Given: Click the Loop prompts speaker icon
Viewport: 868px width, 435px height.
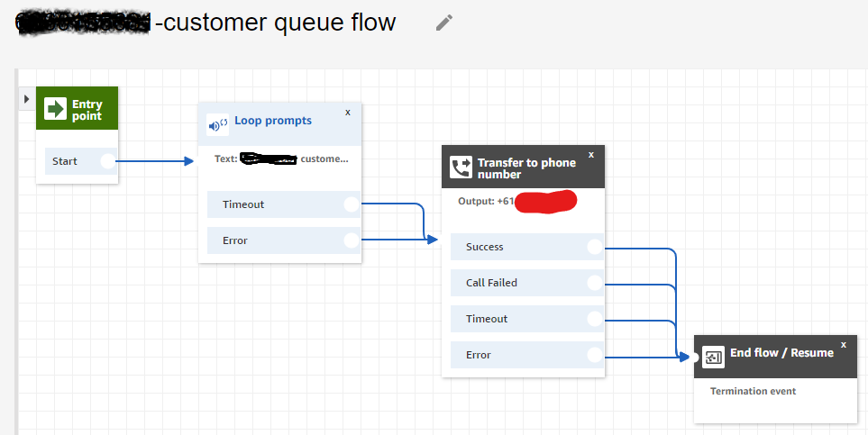Looking at the screenshot, I should [x=217, y=125].
